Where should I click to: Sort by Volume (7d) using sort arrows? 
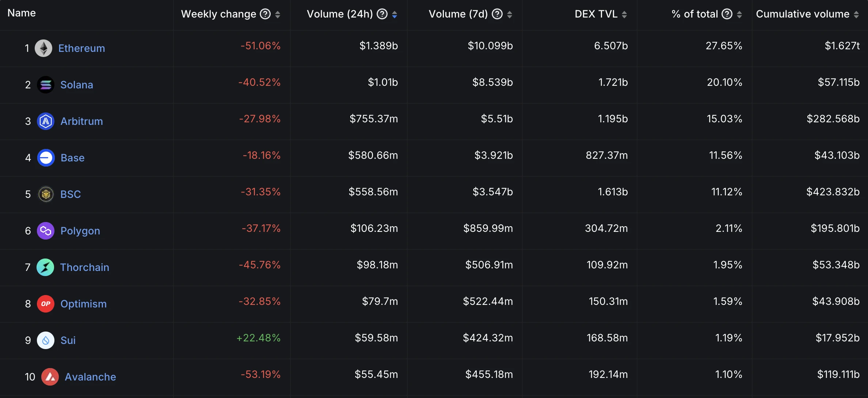(x=510, y=14)
